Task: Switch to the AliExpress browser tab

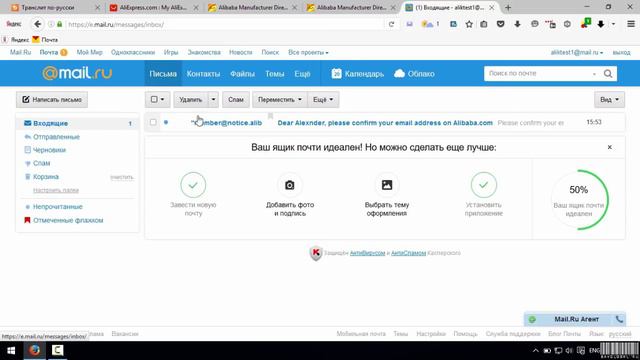Action: pyautogui.click(x=153, y=7)
